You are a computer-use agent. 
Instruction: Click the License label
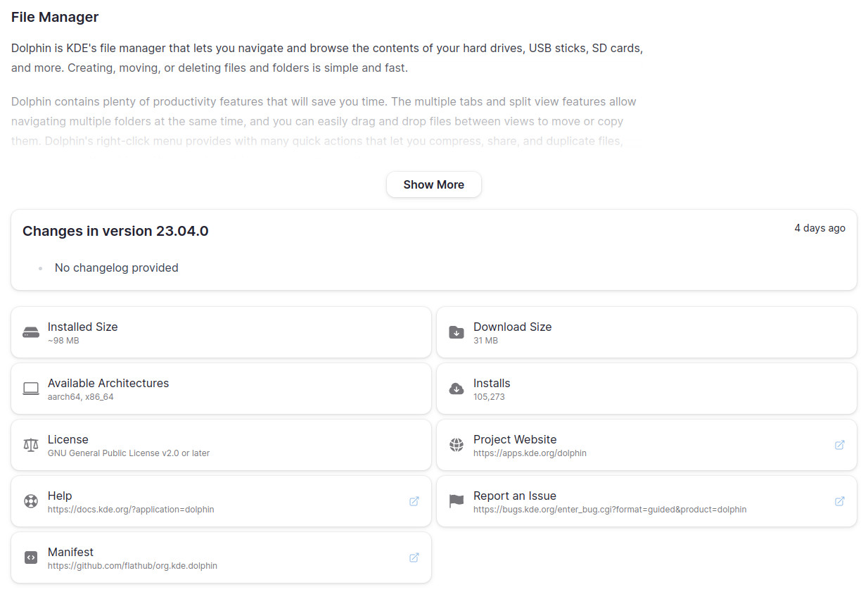coord(68,439)
